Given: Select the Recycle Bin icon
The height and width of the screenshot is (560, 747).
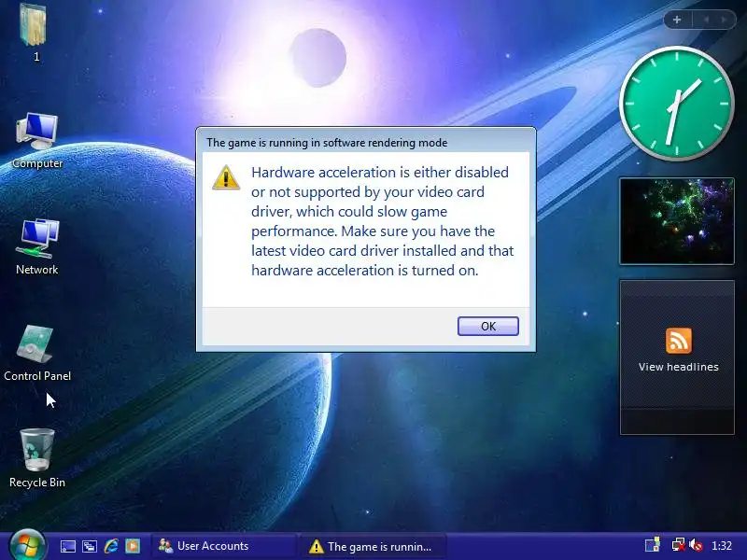Looking at the screenshot, I should click(37, 458).
